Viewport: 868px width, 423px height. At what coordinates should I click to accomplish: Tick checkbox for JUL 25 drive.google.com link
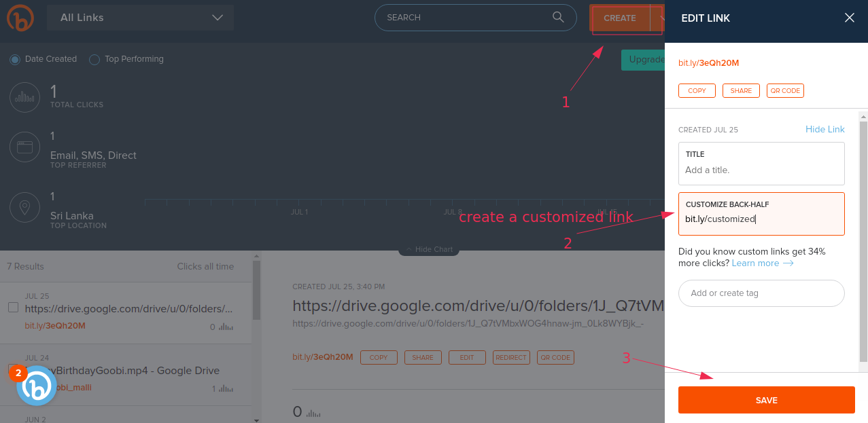[13, 308]
